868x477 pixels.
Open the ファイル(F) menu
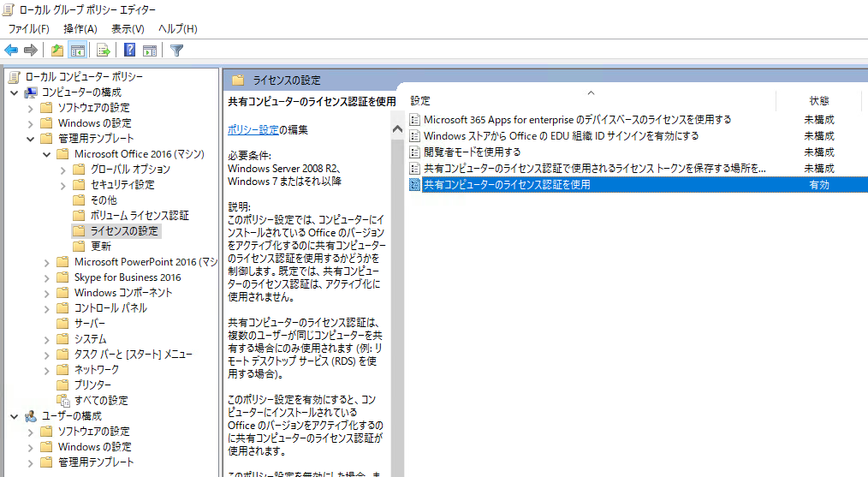click(28, 29)
